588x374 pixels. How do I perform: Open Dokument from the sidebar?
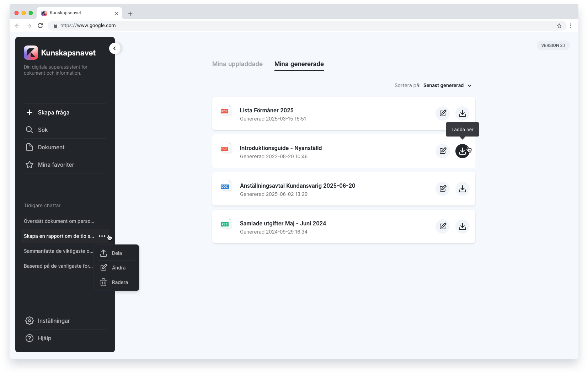coord(30,147)
